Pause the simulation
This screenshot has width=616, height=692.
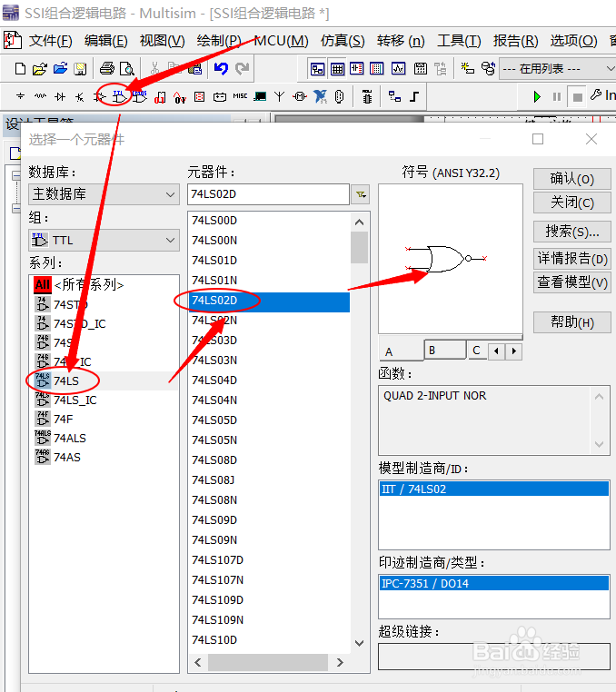coord(557,96)
